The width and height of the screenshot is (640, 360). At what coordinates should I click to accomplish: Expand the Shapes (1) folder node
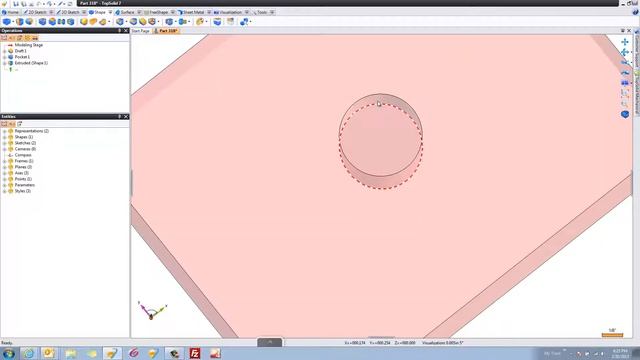[x=4, y=137]
